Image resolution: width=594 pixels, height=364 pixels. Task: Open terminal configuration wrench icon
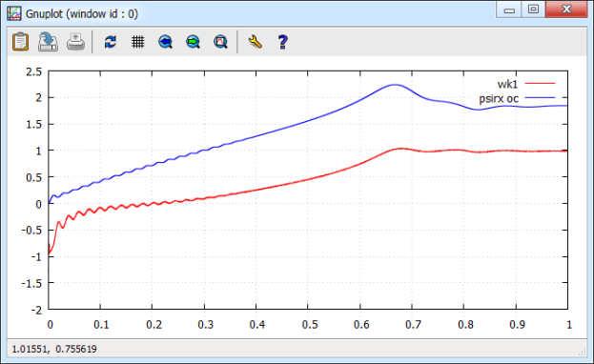pos(255,42)
